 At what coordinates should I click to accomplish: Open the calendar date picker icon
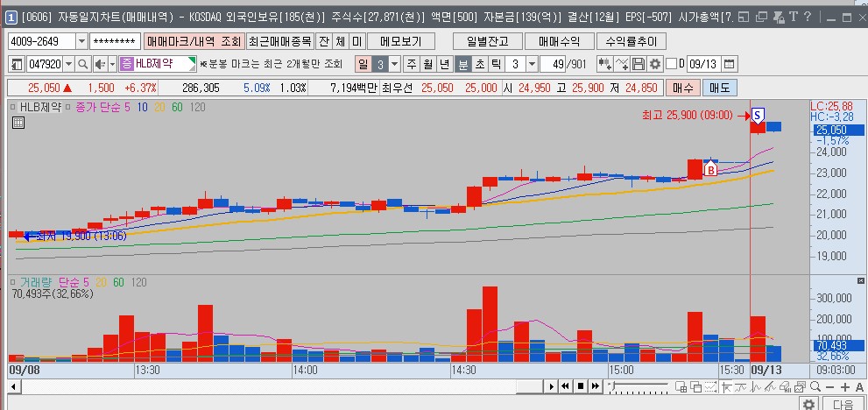click(x=730, y=64)
